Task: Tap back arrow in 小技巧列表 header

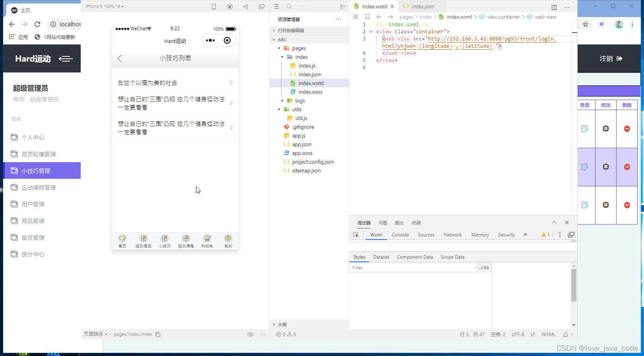Action: pyautogui.click(x=120, y=58)
